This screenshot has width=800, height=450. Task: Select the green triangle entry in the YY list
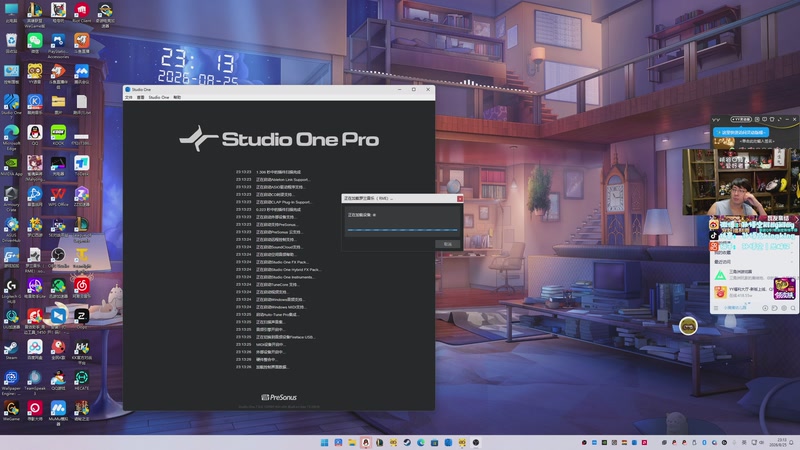pyautogui.click(x=720, y=275)
